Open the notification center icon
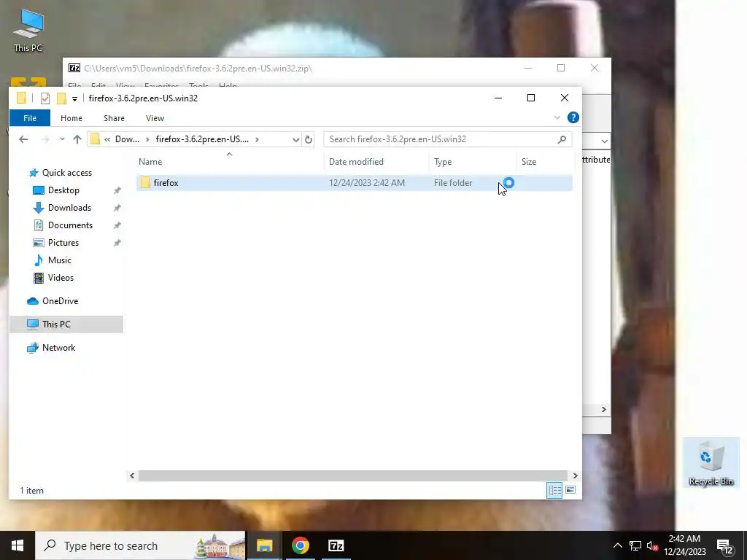The width and height of the screenshot is (747, 560). point(724,547)
